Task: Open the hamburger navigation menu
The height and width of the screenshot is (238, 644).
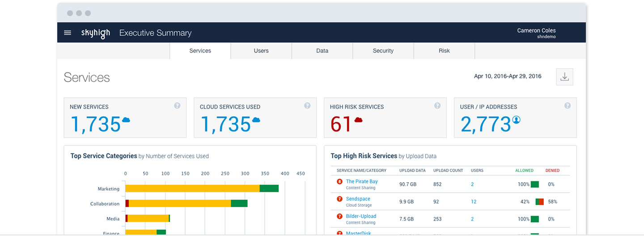Action: click(x=68, y=33)
